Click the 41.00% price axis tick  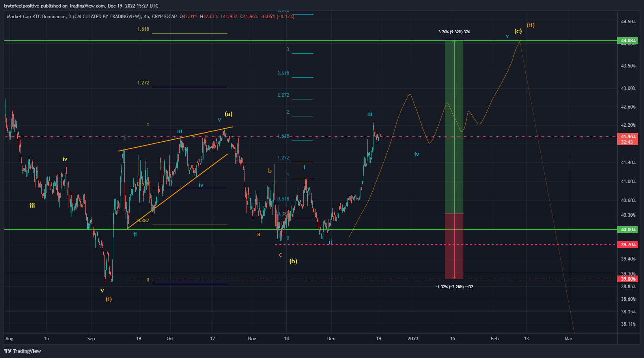tap(628, 182)
